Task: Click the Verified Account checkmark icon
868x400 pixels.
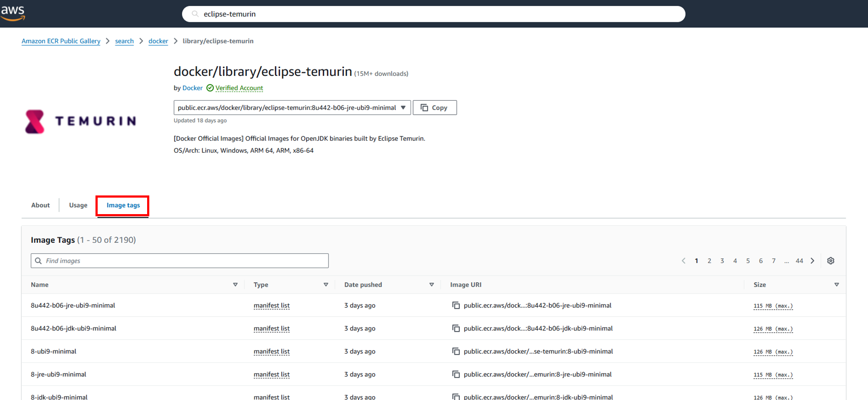Action: (x=210, y=88)
